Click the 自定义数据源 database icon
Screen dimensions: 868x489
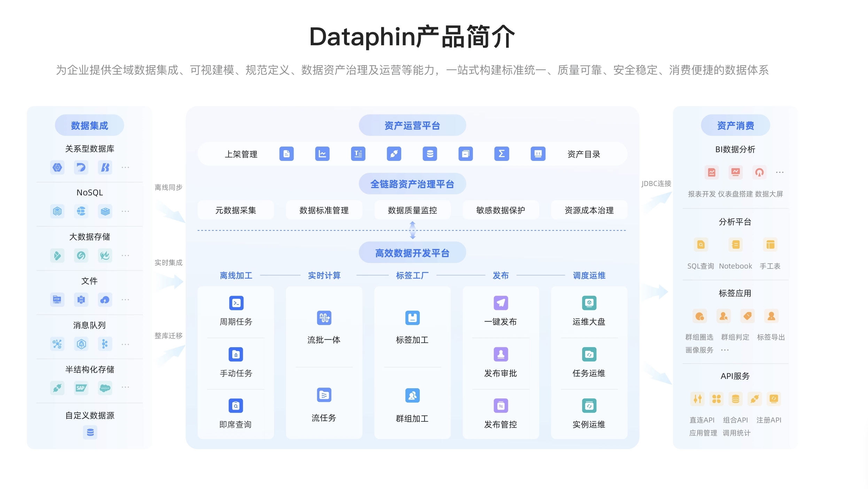(90, 432)
